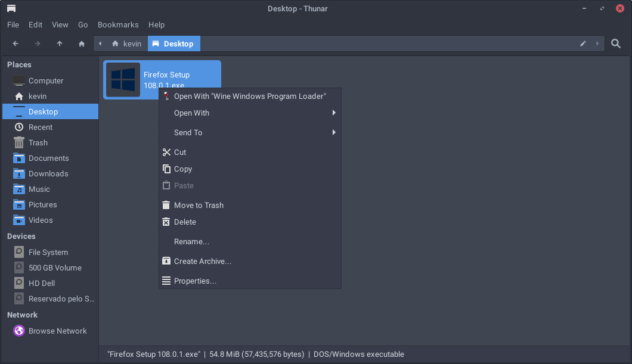Screen dimensions: 632x364
Task: Toggle the path editor pencil icon
Action: click(583, 43)
